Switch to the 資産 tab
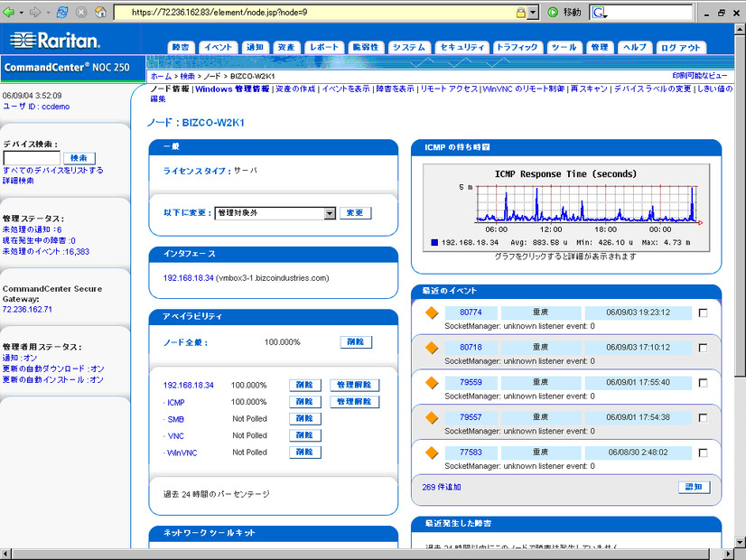Image resolution: width=746 pixels, height=560 pixels. [286, 47]
